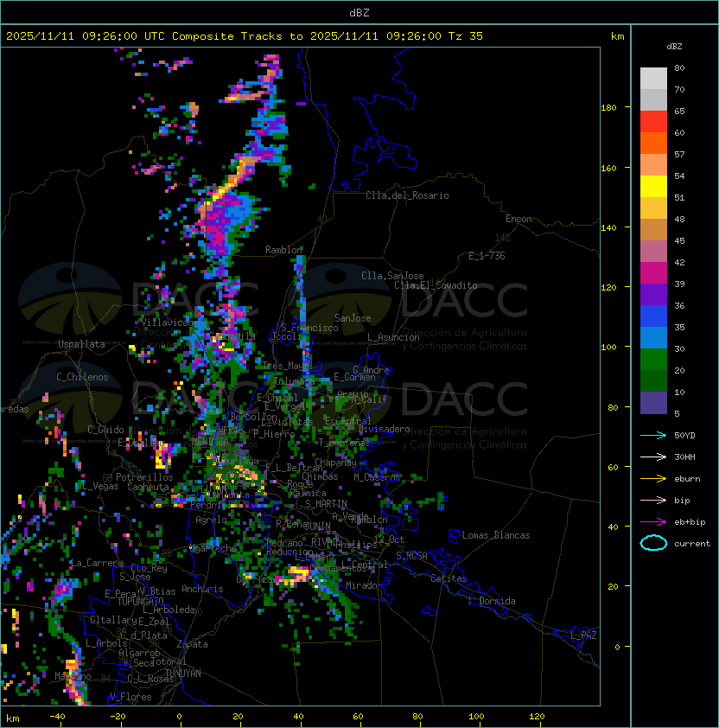This screenshot has width=719, height=728.
Task: Click the Zapata place label
Action: tap(192, 644)
